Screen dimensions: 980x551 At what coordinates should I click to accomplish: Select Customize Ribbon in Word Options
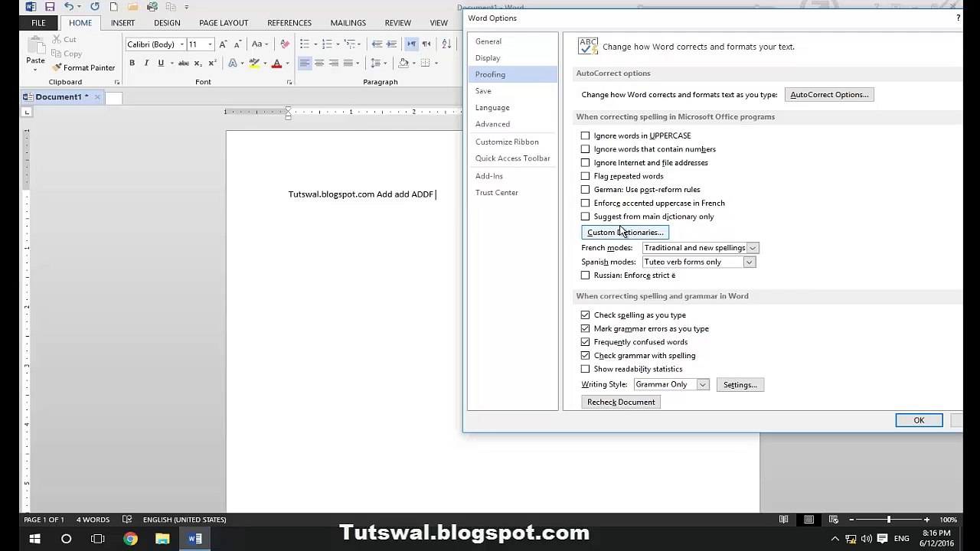[513, 142]
